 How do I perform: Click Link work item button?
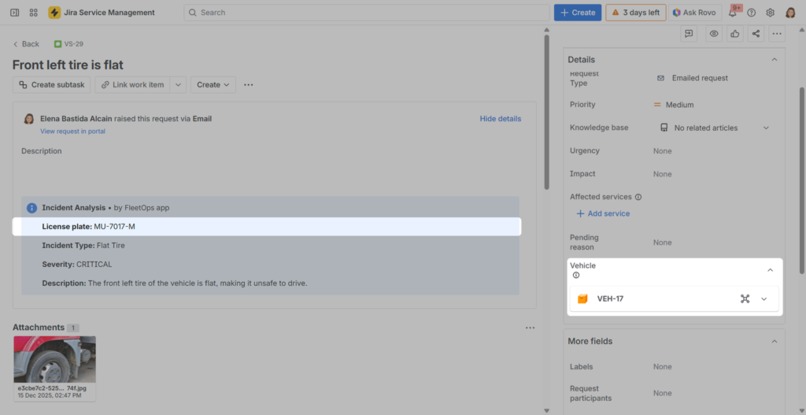[x=133, y=85]
